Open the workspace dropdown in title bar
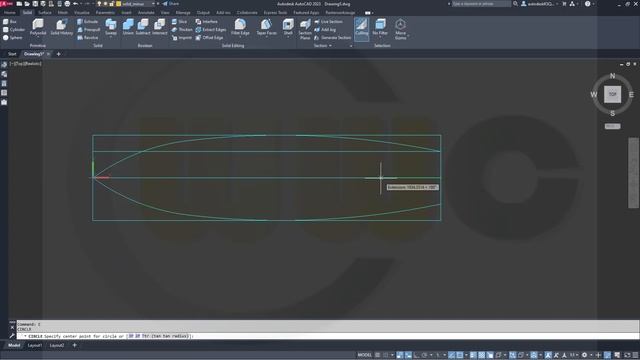This screenshot has width=640, height=360. [x=137, y=4]
